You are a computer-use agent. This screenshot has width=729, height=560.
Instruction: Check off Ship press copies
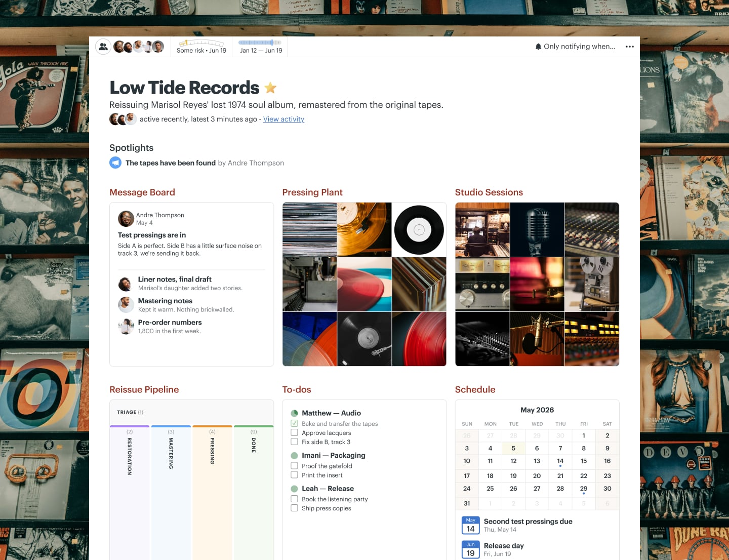pyautogui.click(x=294, y=508)
